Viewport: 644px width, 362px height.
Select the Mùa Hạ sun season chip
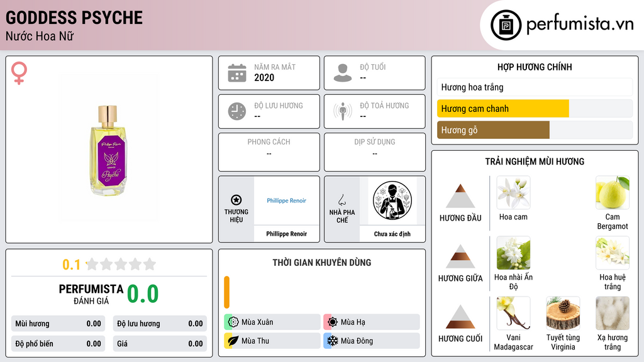tap(372, 322)
